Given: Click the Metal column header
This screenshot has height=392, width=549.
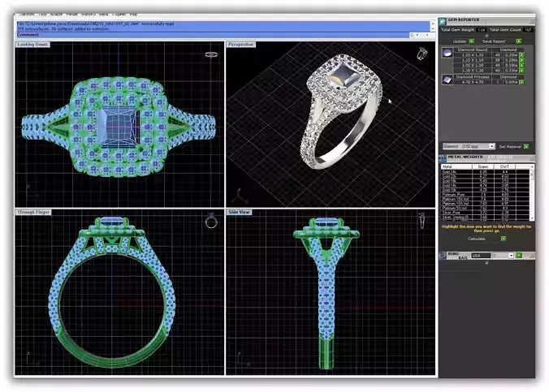Looking at the screenshot, I should coord(456,167).
